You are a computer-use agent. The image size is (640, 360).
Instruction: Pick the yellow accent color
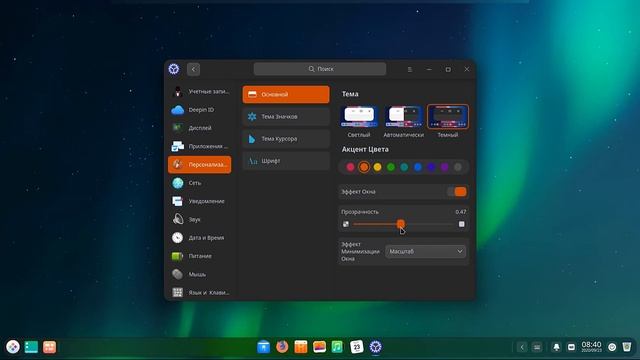click(378, 167)
